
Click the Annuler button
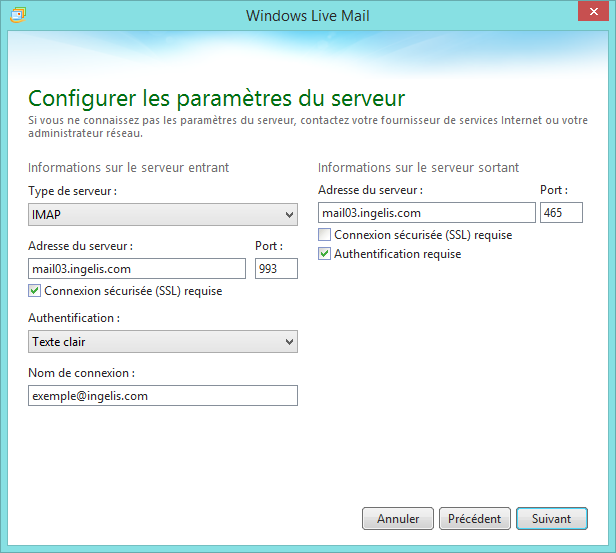point(398,519)
